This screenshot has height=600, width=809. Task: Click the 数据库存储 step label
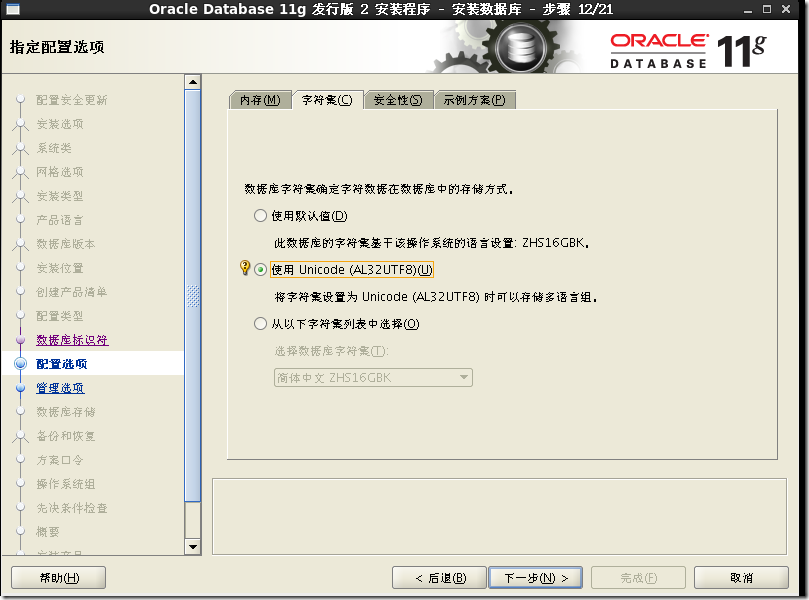[x=66, y=412]
